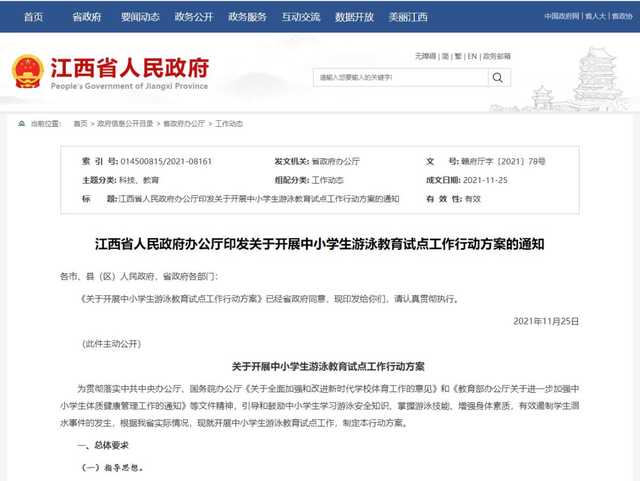The height and width of the screenshot is (481, 640).
Task: Open the 省政协 link in the top bar
Action: (x=622, y=16)
